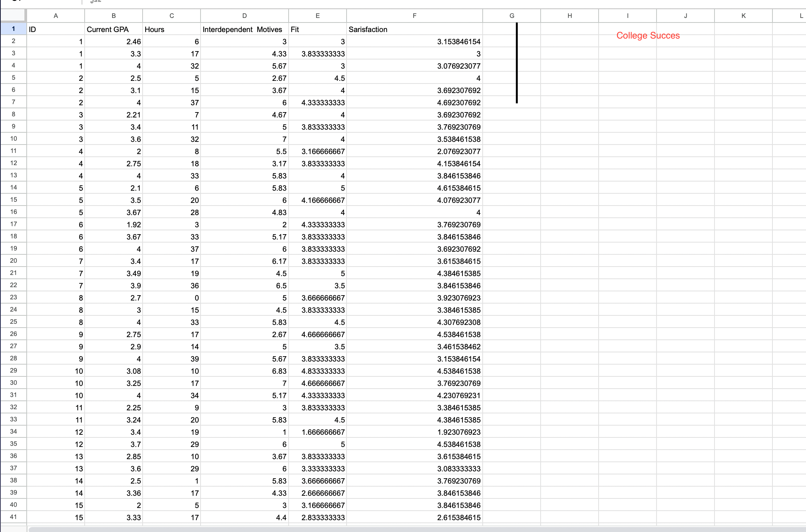The image size is (806, 532).
Task: Select the Fit header cell
Action: click(318, 29)
